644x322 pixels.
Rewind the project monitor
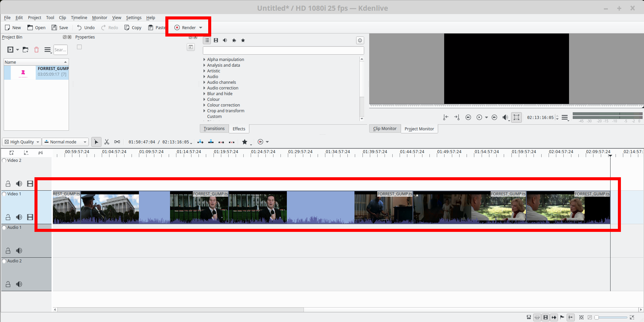tap(468, 117)
